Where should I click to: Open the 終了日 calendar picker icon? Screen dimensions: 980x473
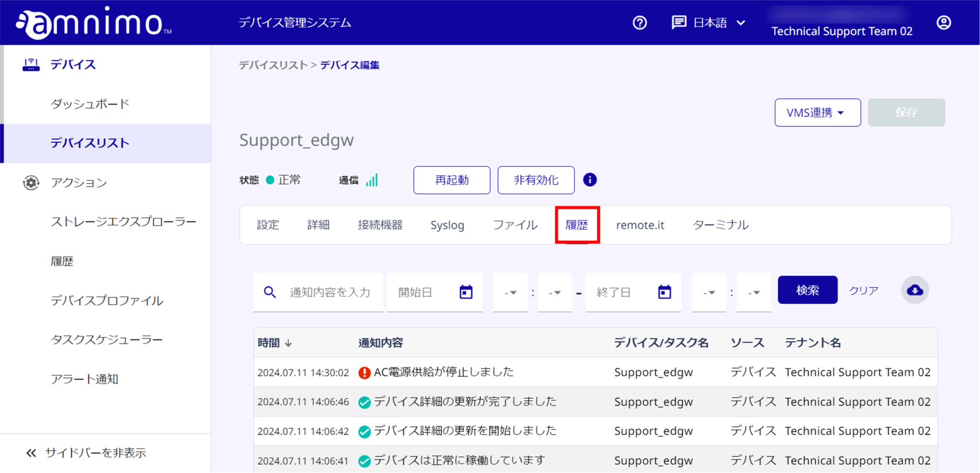pyautogui.click(x=665, y=292)
